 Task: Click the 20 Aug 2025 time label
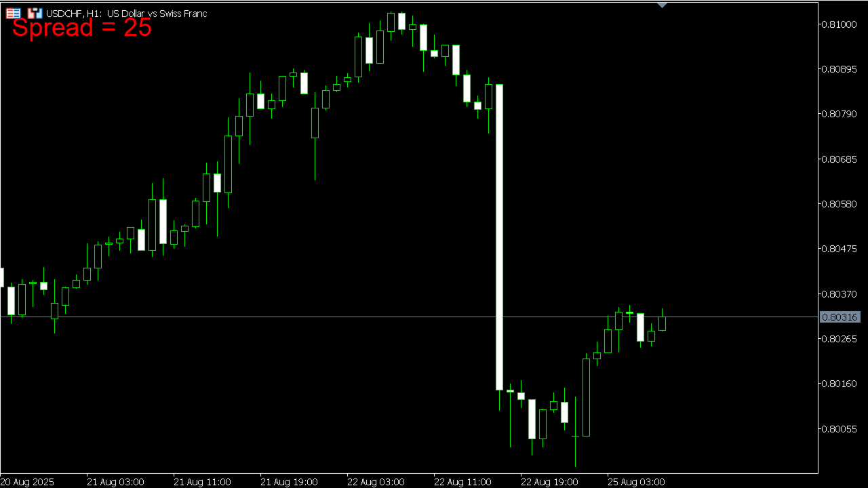(x=27, y=482)
